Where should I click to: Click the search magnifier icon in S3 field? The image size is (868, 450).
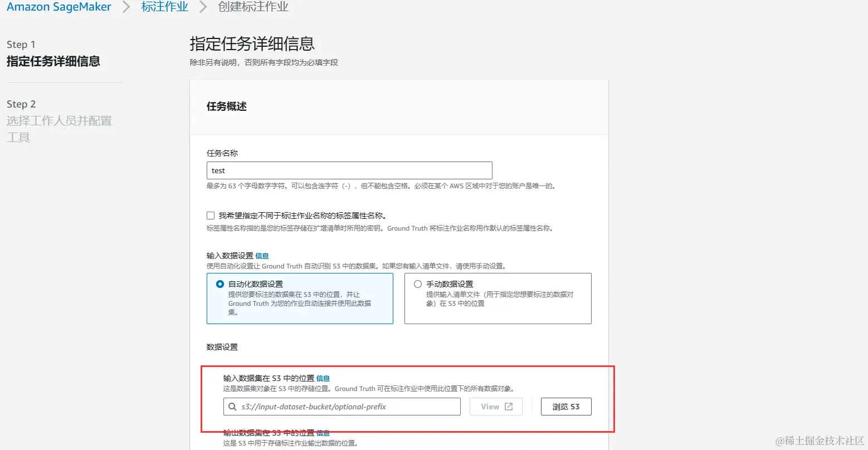[233, 407]
